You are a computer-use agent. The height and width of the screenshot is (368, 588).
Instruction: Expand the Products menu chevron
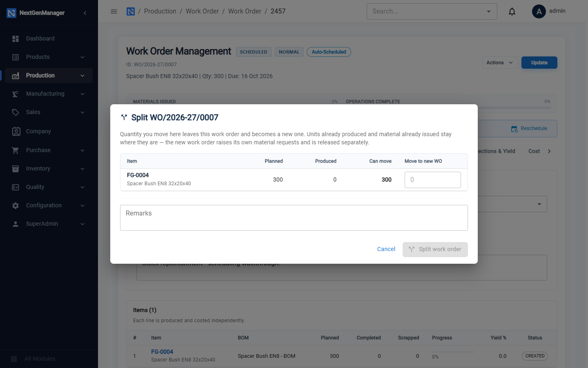82,57
